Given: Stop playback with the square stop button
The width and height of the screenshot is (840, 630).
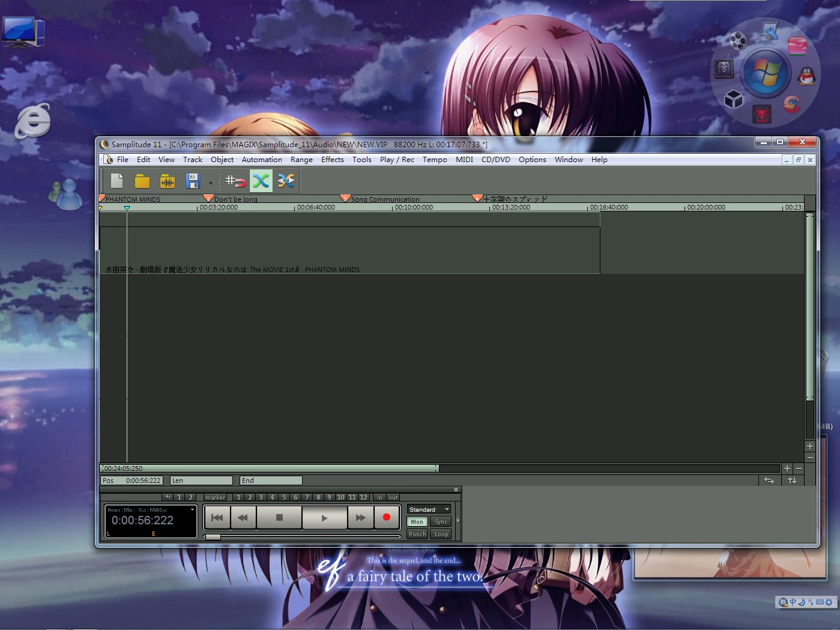Looking at the screenshot, I should coord(279,518).
